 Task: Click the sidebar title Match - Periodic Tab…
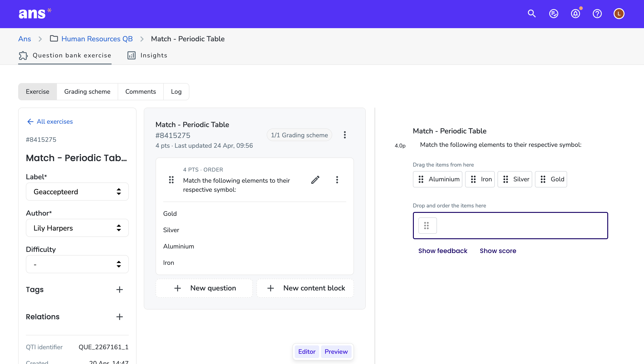tap(76, 158)
